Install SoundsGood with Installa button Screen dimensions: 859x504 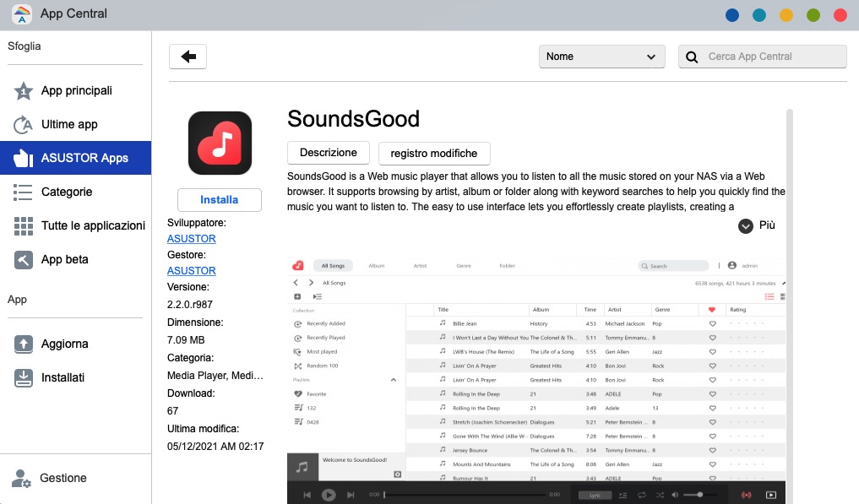click(x=219, y=200)
